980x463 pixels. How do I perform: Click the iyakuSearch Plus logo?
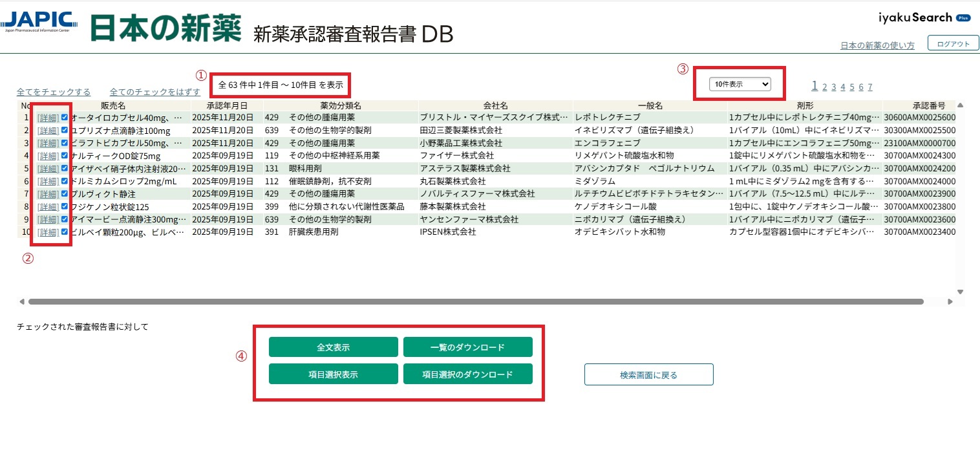tap(924, 17)
